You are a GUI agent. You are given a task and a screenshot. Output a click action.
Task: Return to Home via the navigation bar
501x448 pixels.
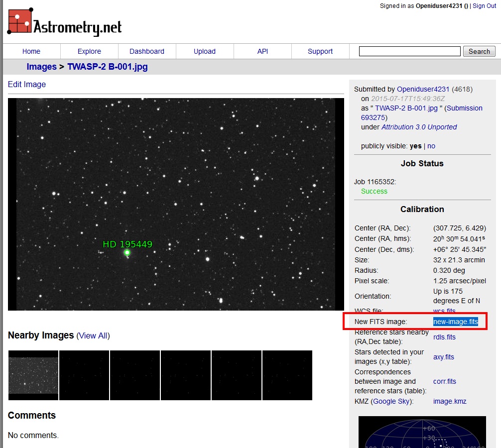pyautogui.click(x=31, y=51)
